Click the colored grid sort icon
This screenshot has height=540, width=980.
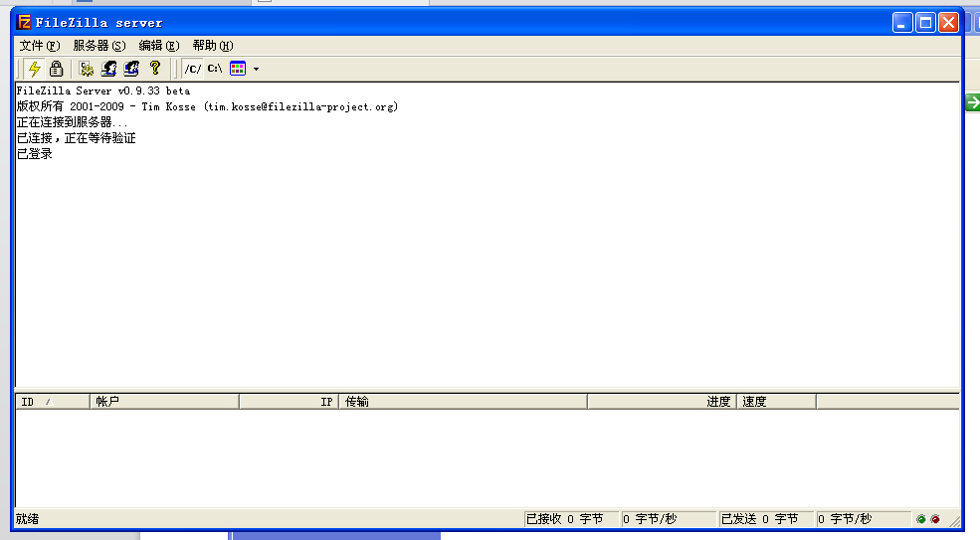tap(238, 69)
